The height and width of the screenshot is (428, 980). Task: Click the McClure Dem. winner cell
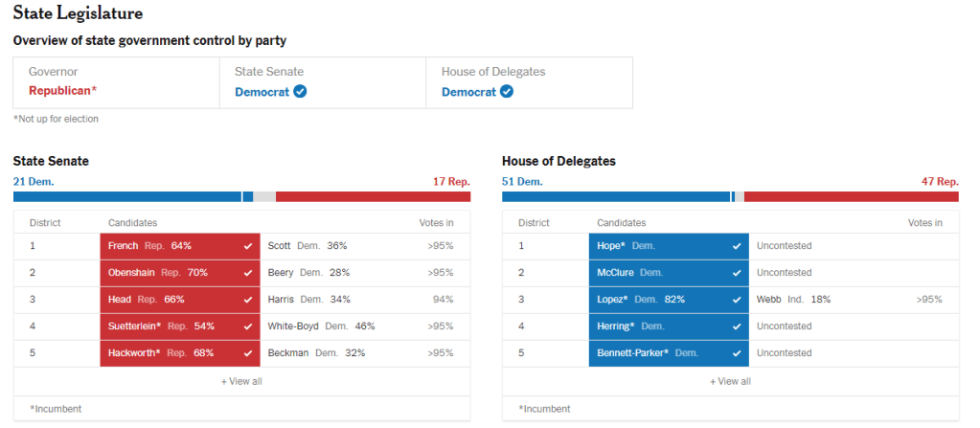(x=668, y=273)
